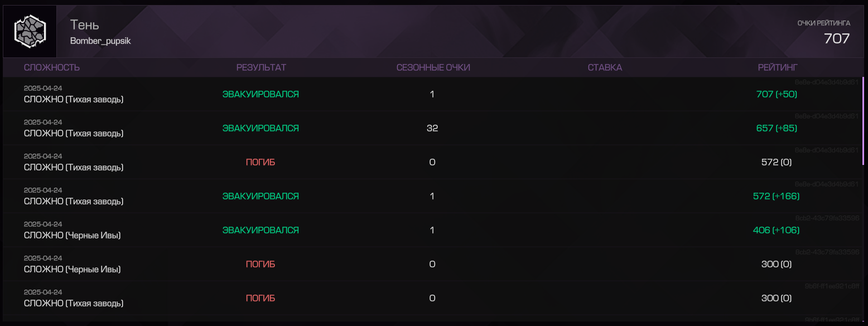The width and height of the screenshot is (868, 326).
Task: Sort by the РЕЗУЛЬТАТ column header
Action: [261, 67]
